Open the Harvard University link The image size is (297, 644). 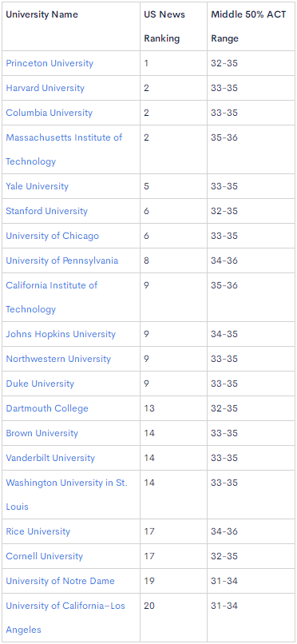pos(46,88)
